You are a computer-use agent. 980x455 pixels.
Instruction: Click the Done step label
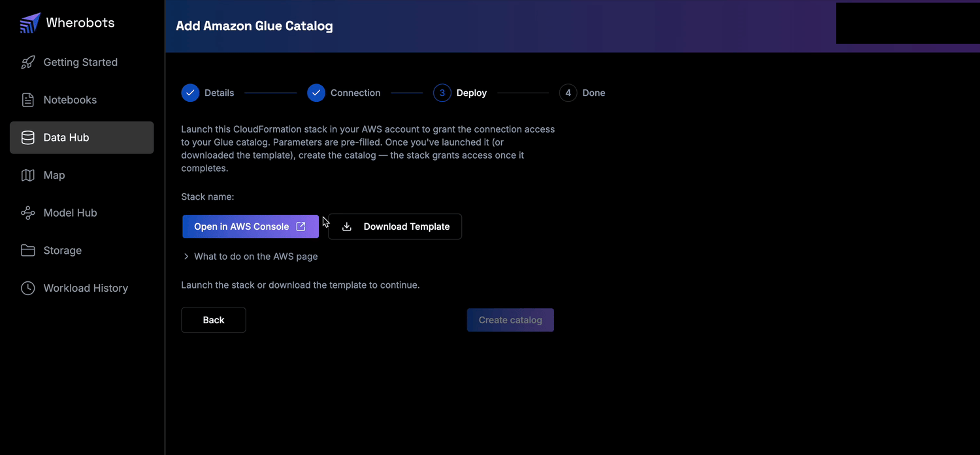click(594, 93)
